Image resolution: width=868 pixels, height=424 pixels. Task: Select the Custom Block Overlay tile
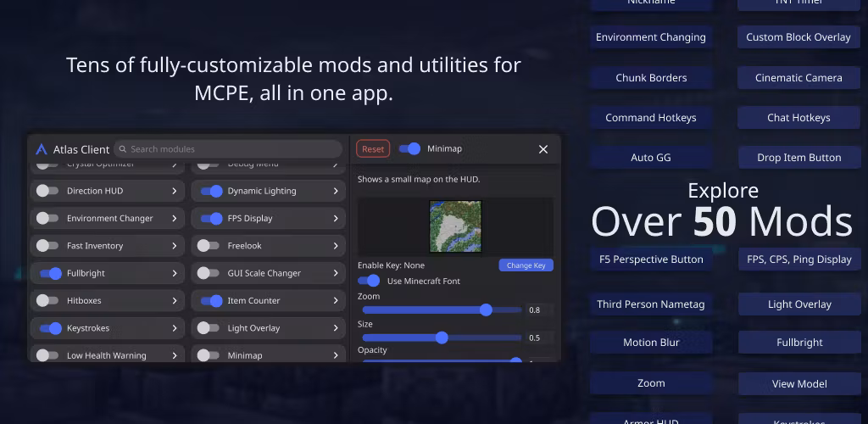point(798,37)
